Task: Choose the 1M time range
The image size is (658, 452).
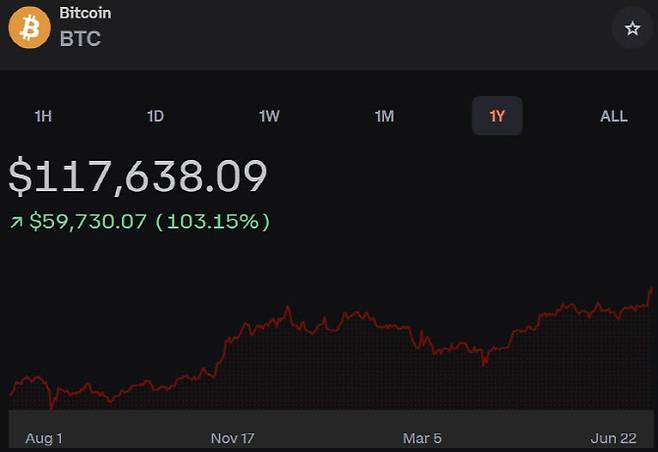Action: [x=384, y=116]
